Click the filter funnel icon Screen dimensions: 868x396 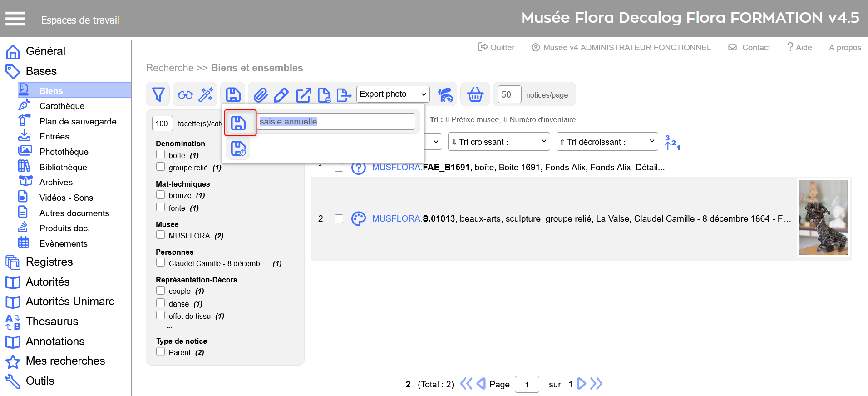158,94
